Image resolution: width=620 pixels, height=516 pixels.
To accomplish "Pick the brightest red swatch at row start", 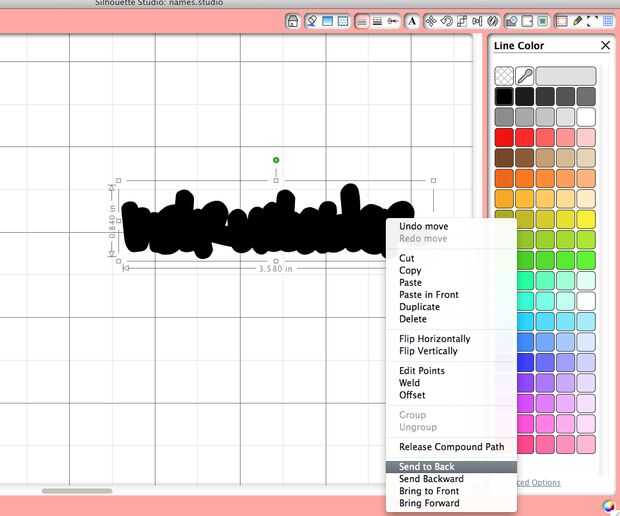I will click(504, 138).
